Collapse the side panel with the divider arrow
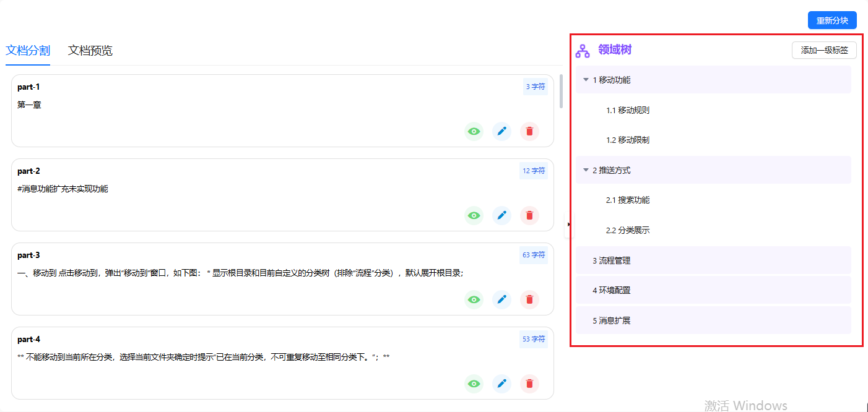Image resolution: width=868 pixels, height=412 pixels. coord(568,225)
